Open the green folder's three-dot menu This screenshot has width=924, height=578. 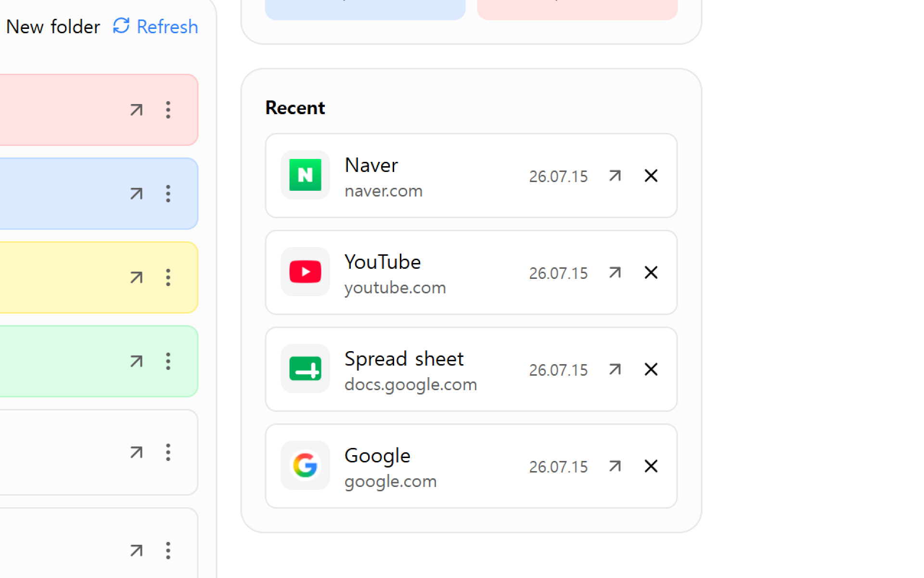coord(168,361)
